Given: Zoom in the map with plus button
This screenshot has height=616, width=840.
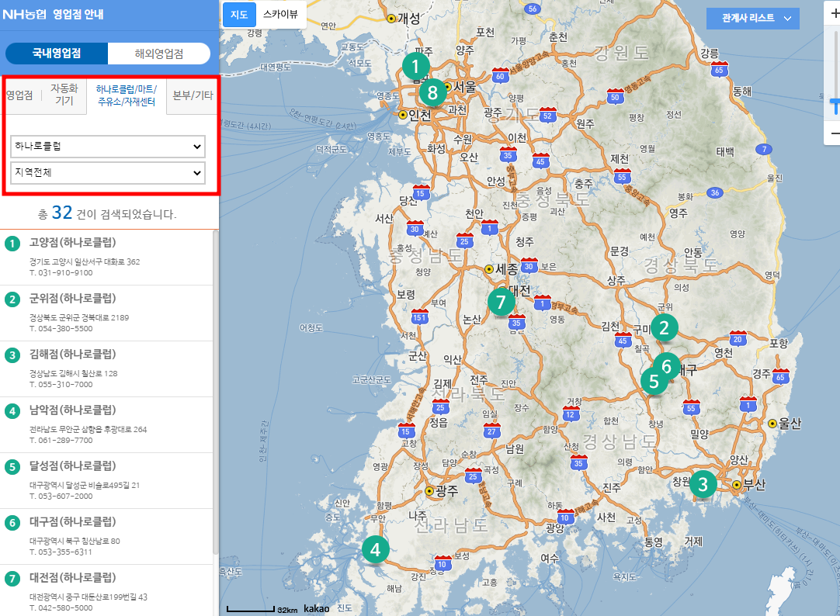Looking at the screenshot, I should pyautogui.click(x=834, y=14).
